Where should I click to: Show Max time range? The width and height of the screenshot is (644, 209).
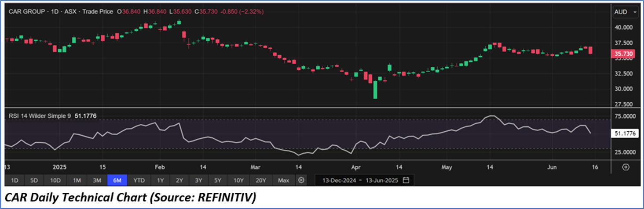284,180
